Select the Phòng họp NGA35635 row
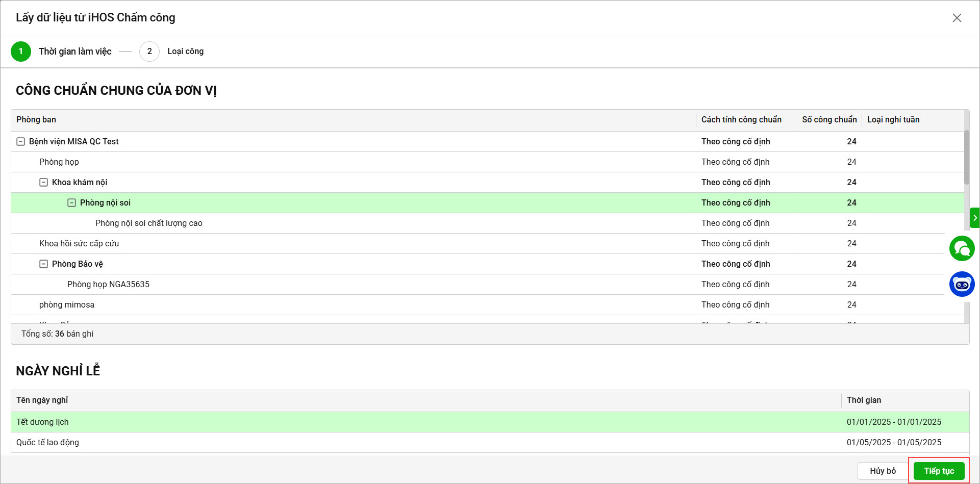 click(x=108, y=285)
